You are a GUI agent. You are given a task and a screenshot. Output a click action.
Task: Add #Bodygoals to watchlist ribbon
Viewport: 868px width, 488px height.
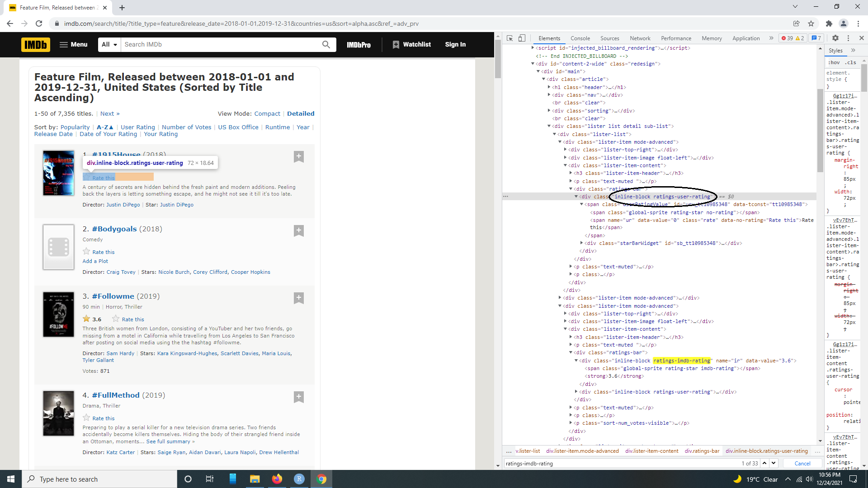coord(299,231)
